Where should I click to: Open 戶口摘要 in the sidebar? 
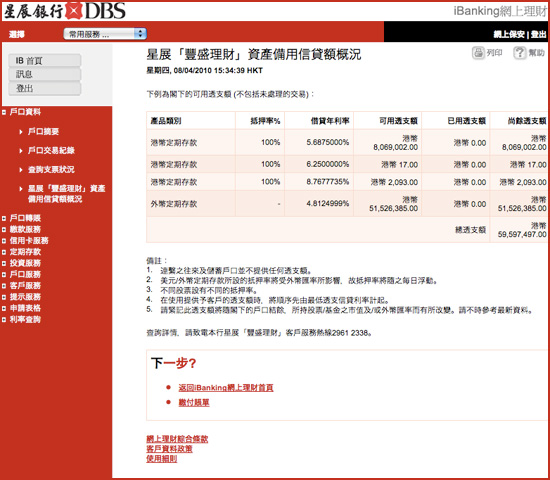[x=43, y=132]
